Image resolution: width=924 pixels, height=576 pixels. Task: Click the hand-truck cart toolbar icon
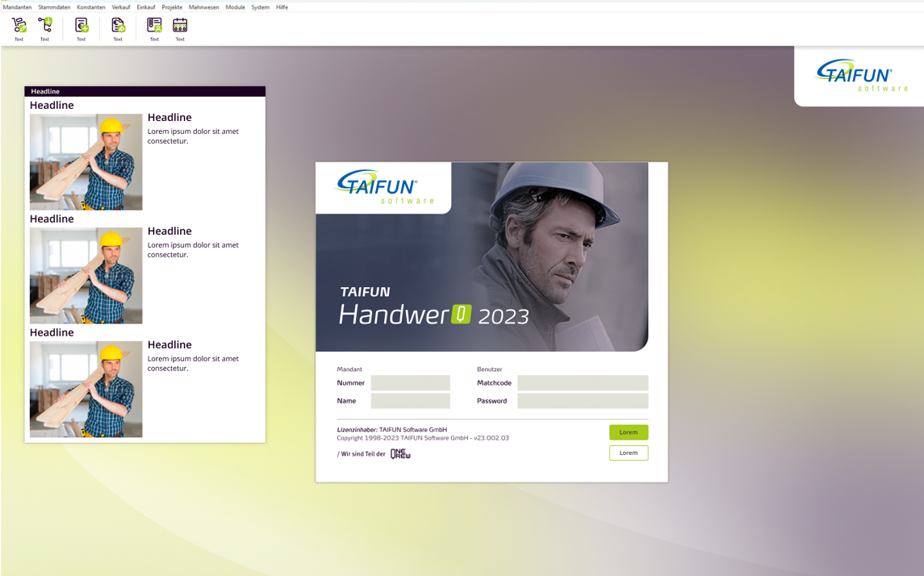click(19, 26)
